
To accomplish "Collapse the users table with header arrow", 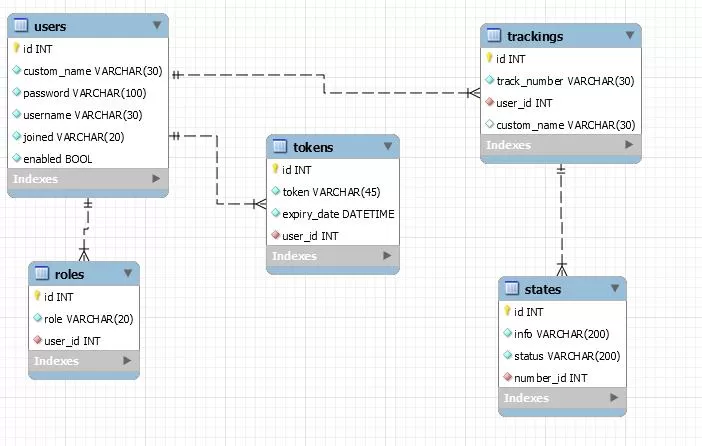I will click(157, 25).
